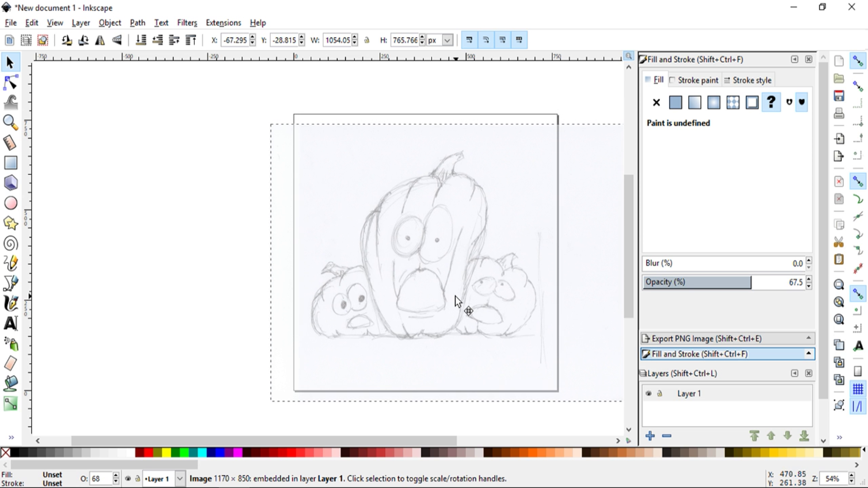Image resolution: width=868 pixels, height=488 pixels.
Task: Select the Pencil freehand tool
Action: [10, 263]
